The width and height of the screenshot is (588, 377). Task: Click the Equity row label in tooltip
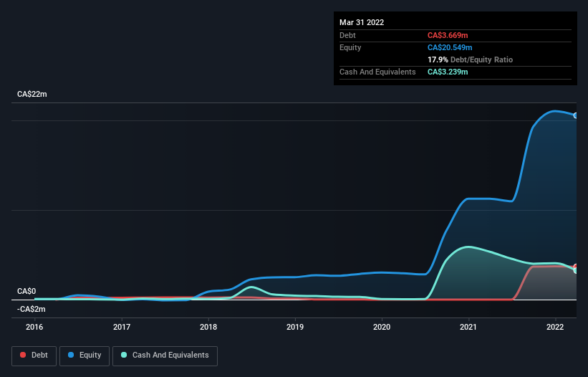pyautogui.click(x=350, y=47)
